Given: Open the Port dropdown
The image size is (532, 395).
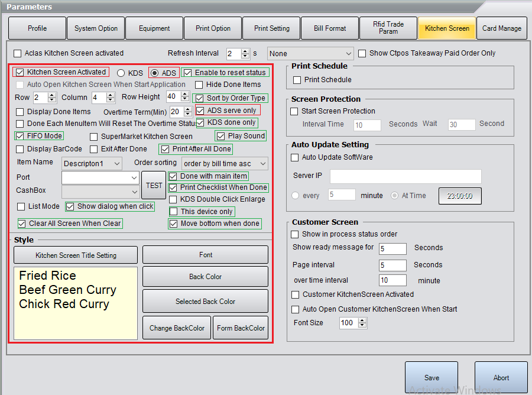Looking at the screenshot, I should pos(100,177).
